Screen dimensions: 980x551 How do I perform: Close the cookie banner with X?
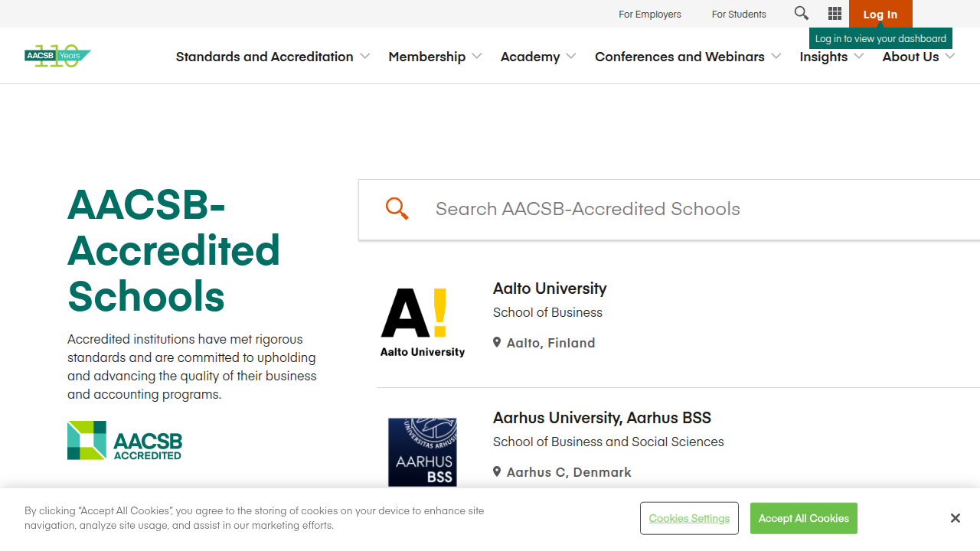point(955,518)
